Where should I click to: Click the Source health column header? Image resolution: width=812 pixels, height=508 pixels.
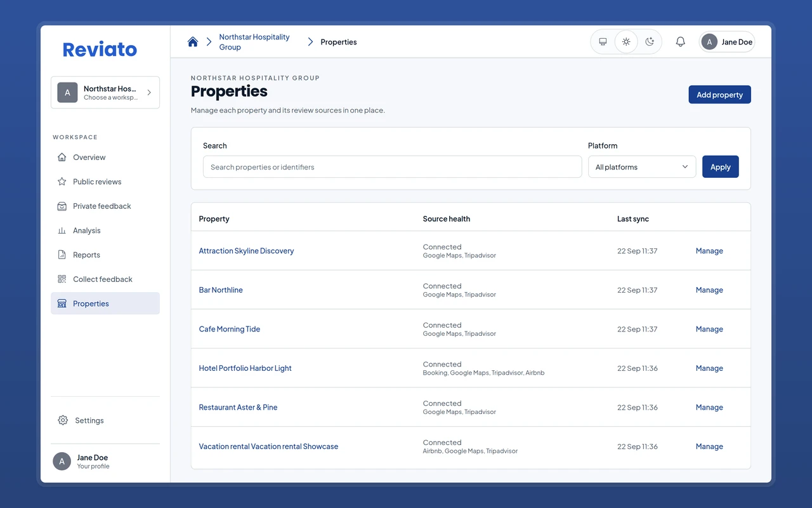(447, 219)
